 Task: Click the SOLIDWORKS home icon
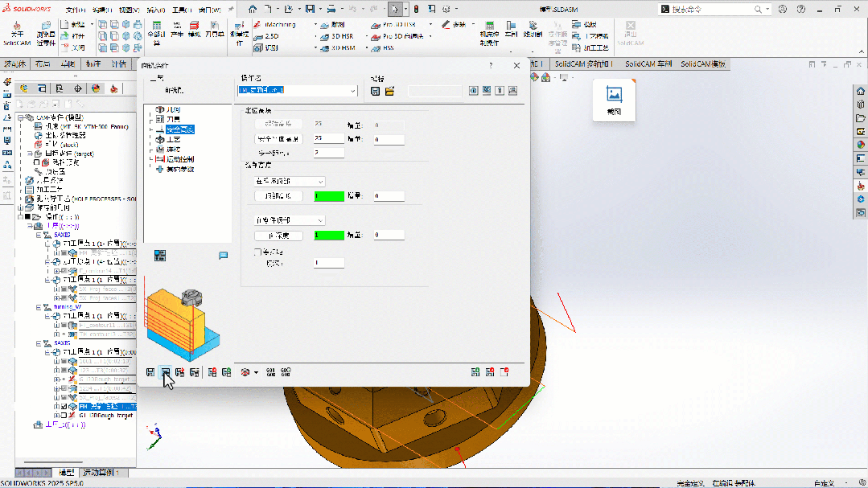coord(253,9)
